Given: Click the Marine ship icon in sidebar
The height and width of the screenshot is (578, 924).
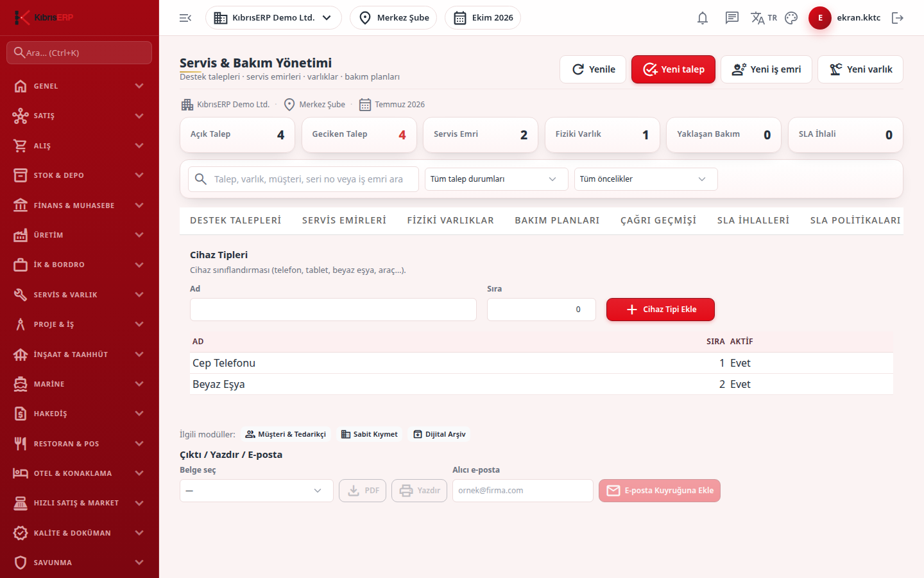Looking at the screenshot, I should click(21, 384).
